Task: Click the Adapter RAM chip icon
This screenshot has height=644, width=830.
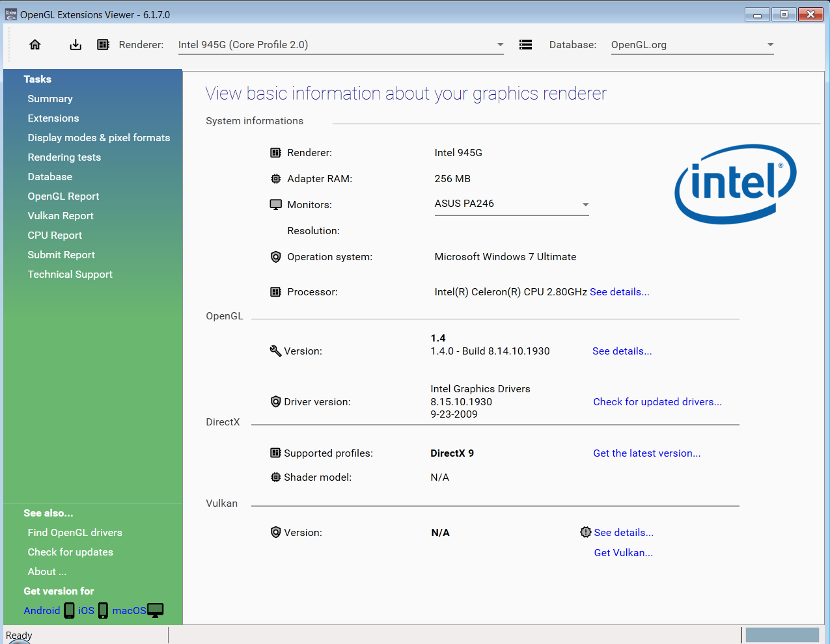Action: pyautogui.click(x=276, y=179)
